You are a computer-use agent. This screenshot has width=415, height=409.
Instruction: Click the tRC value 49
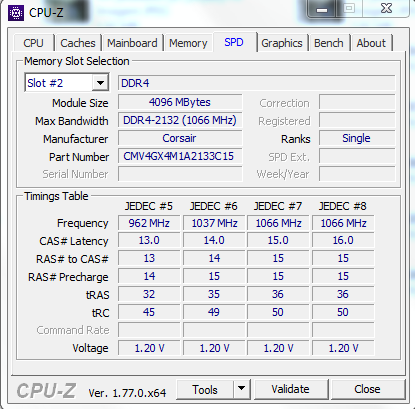[214, 312]
